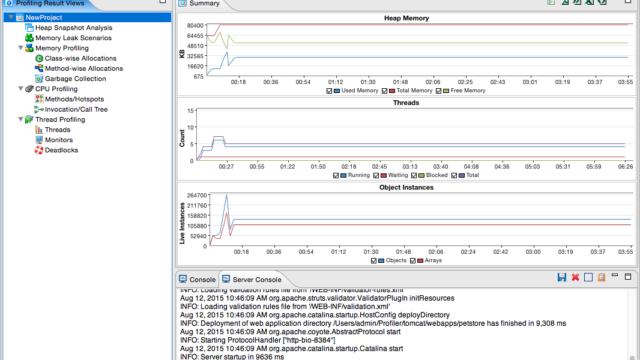Uncheck the Total Memory series checkbox
640x360 pixels.
[384, 91]
